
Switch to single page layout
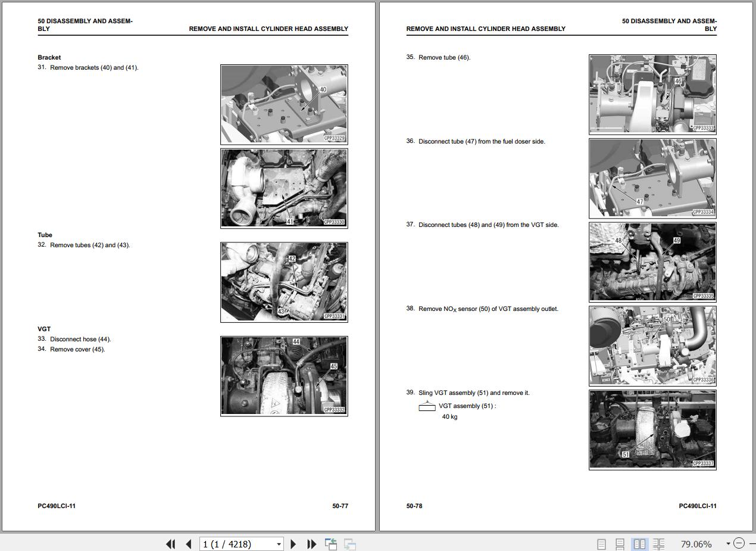pyautogui.click(x=601, y=544)
